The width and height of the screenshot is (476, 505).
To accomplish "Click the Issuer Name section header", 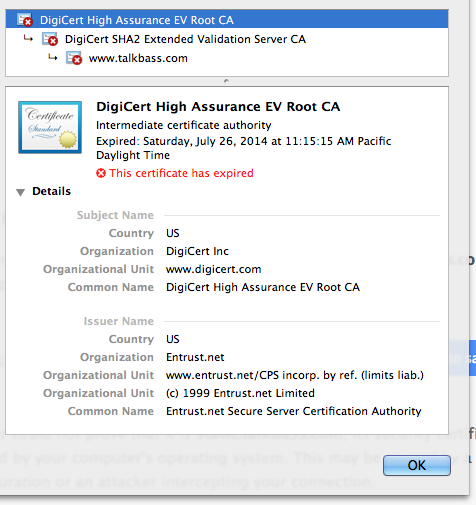I will pyautogui.click(x=119, y=321).
